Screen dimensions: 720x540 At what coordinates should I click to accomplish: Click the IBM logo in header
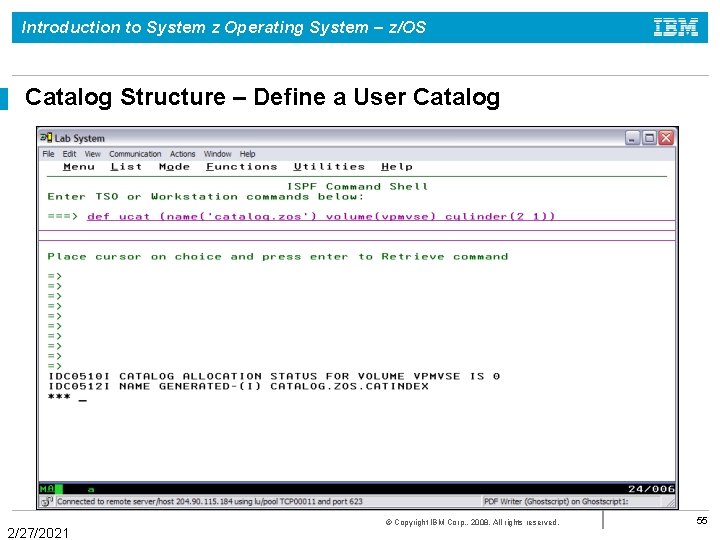(x=675, y=27)
